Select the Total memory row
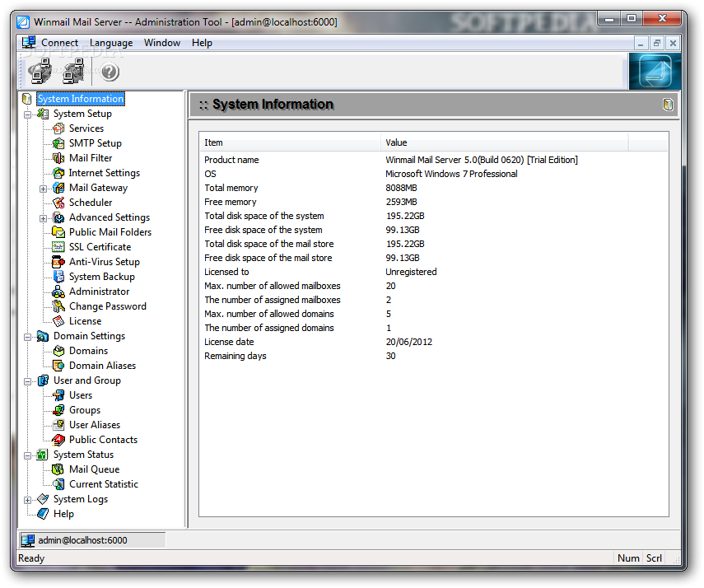 (x=433, y=188)
